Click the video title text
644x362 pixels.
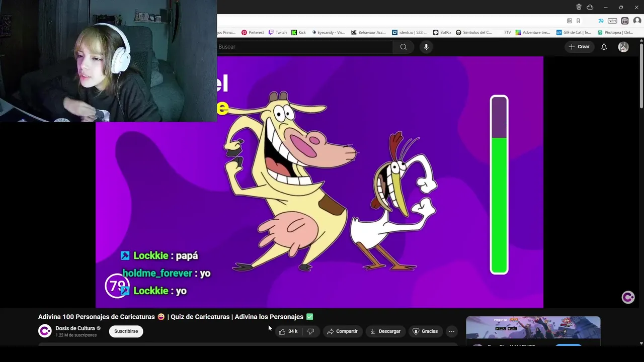(176, 317)
